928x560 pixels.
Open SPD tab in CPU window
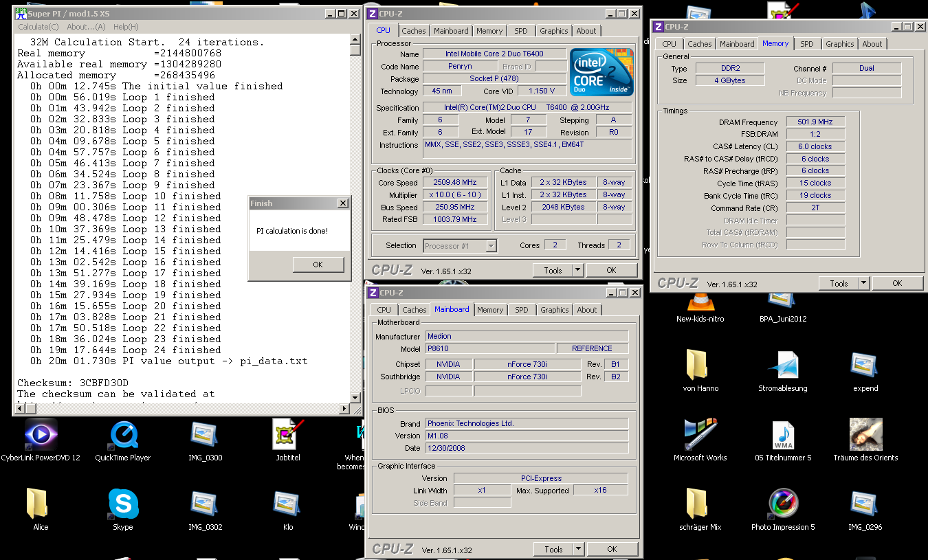pos(521,31)
